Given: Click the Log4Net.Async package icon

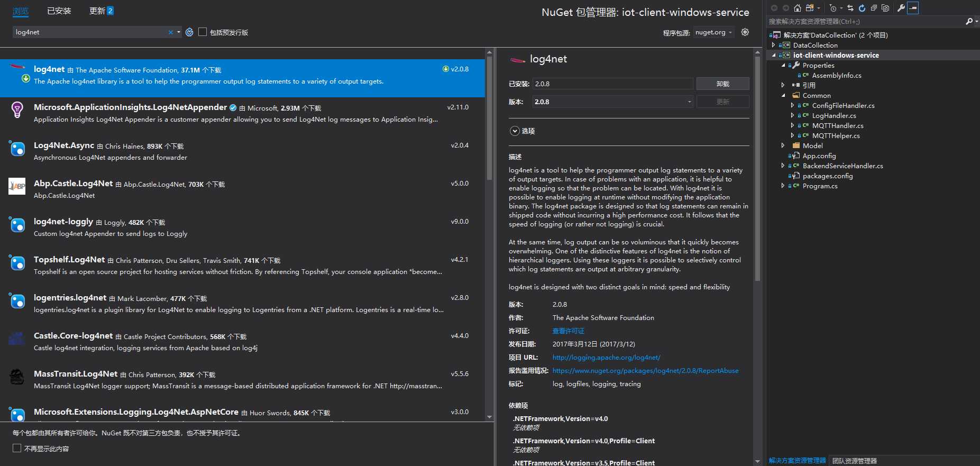Looking at the screenshot, I should [17, 149].
